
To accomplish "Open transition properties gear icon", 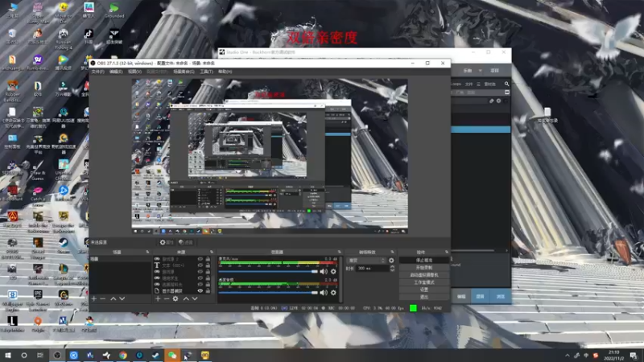I will [392, 261].
